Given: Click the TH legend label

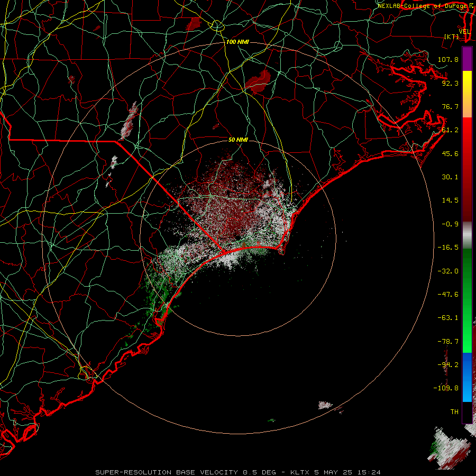Looking at the screenshot, I should coord(454,412).
